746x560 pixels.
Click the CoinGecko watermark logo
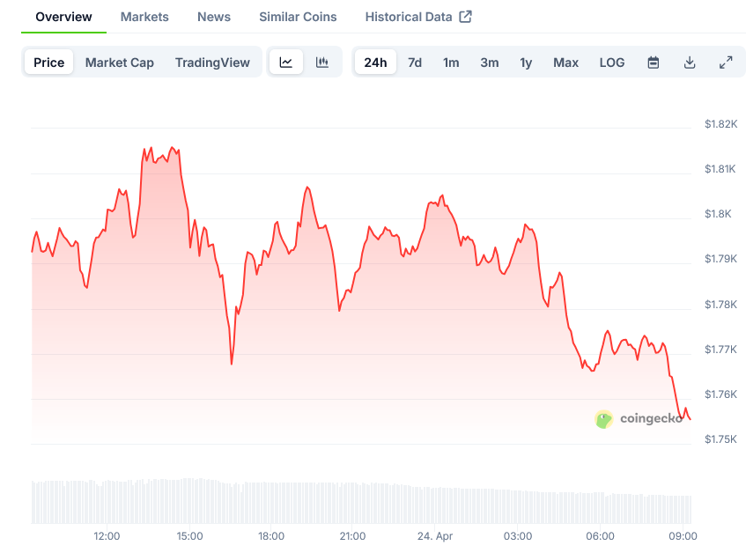pyautogui.click(x=639, y=419)
